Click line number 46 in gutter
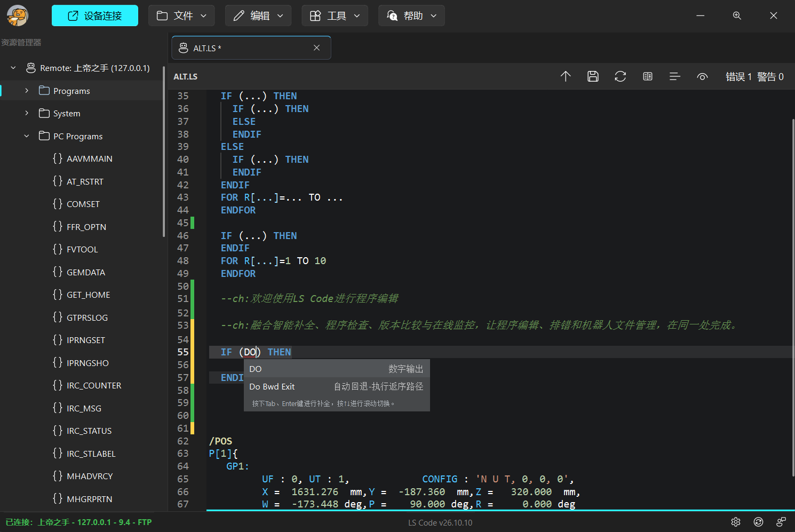The height and width of the screenshot is (532, 795). [x=183, y=235]
